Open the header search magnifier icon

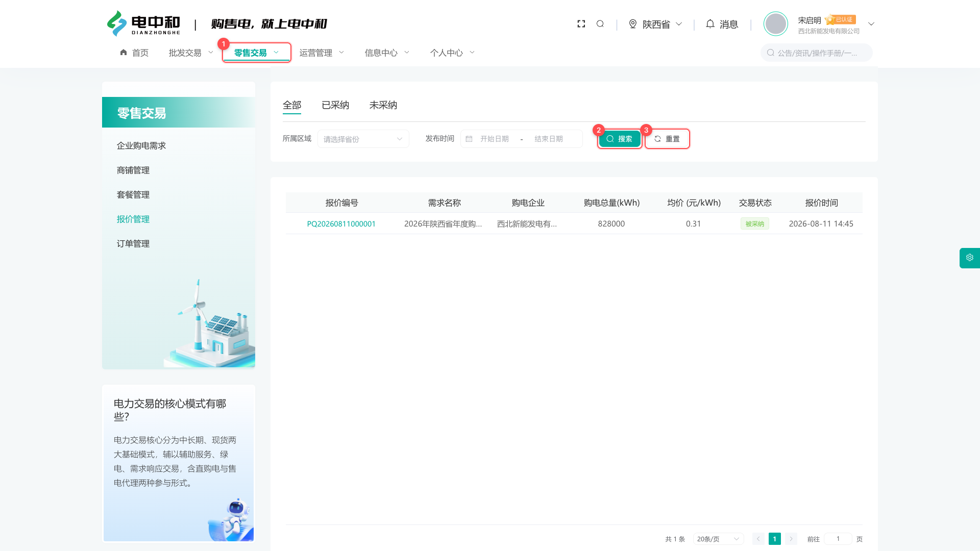pyautogui.click(x=600, y=24)
